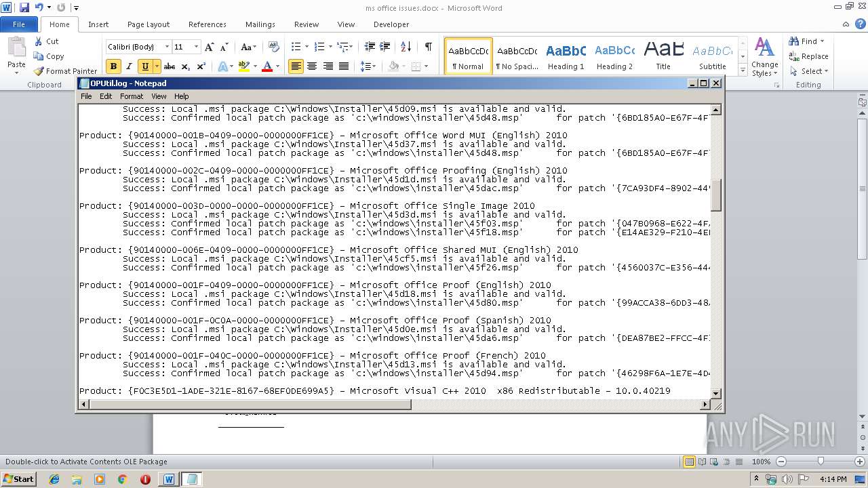Open the font name dropdown showing Calibri (Body)
This screenshot has width=868, height=488.
(x=167, y=47)
